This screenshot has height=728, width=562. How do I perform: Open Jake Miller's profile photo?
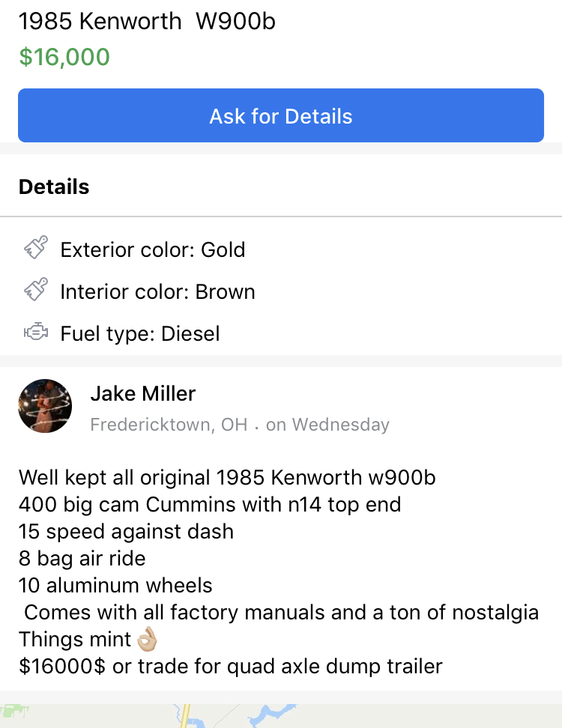pyautogui.click(x=45, y=405)
